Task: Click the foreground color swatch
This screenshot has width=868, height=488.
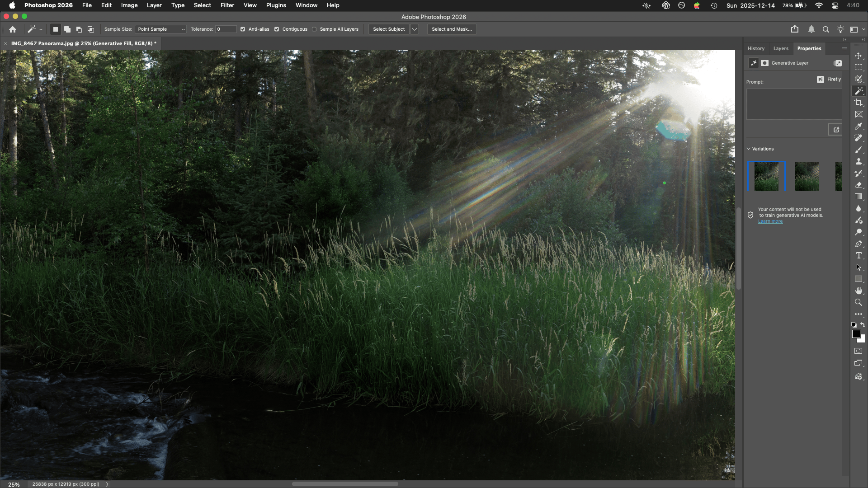Action: pyautogui.click(x=855, y=334)
